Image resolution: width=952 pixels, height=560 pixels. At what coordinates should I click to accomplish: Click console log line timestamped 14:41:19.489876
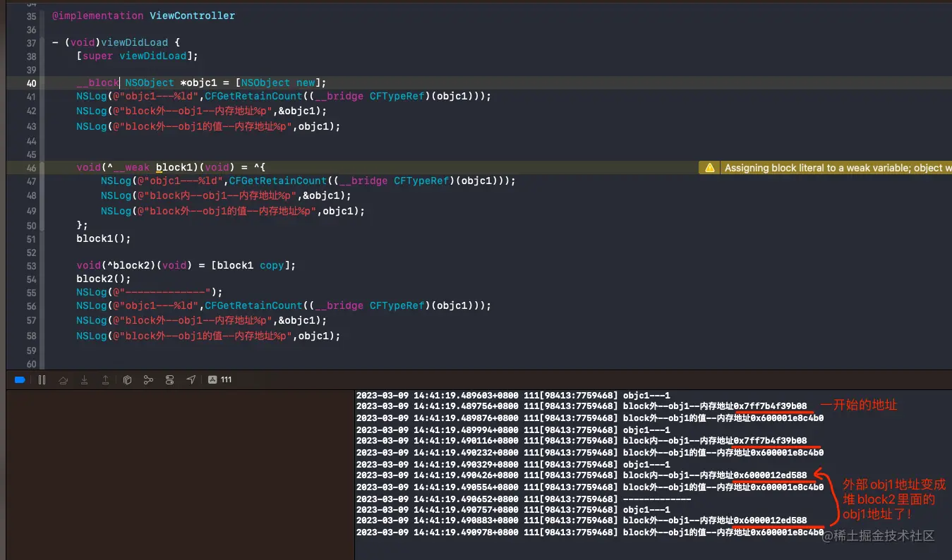pos(590,418)
